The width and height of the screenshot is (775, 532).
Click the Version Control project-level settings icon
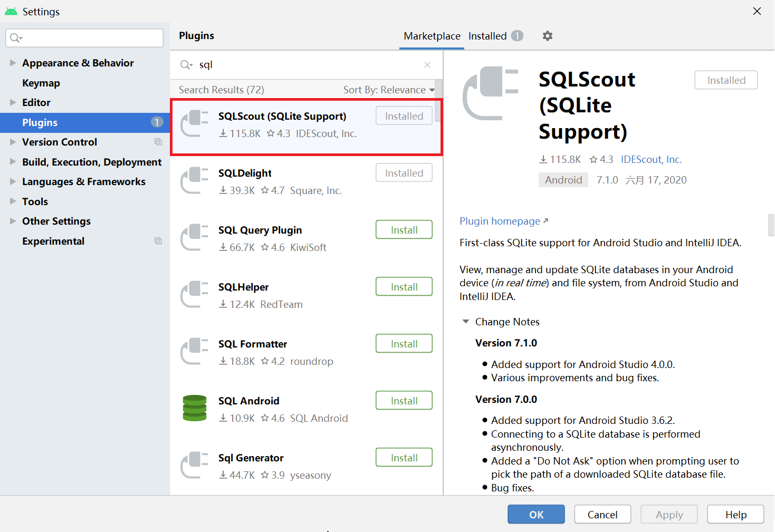[158, 142]
